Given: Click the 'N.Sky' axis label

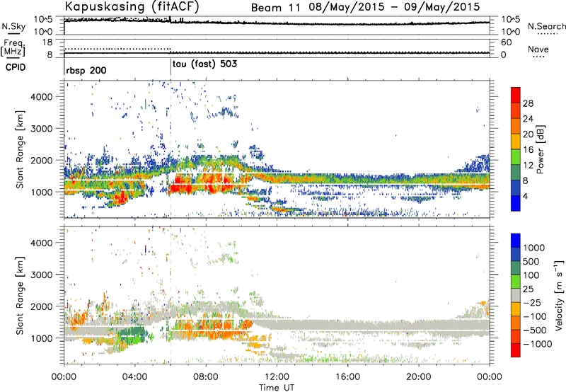Looking at the screenshot, I should pos(13,26).
